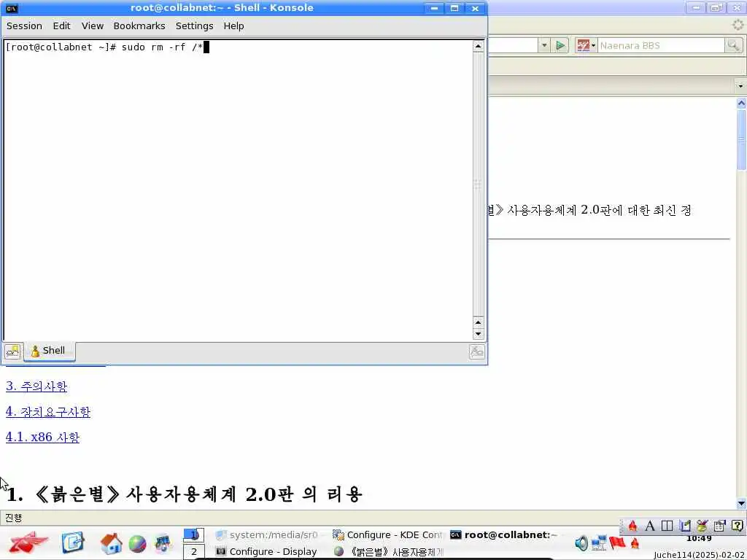Open the Edit menu in Konsole

[x=61, y=26]
